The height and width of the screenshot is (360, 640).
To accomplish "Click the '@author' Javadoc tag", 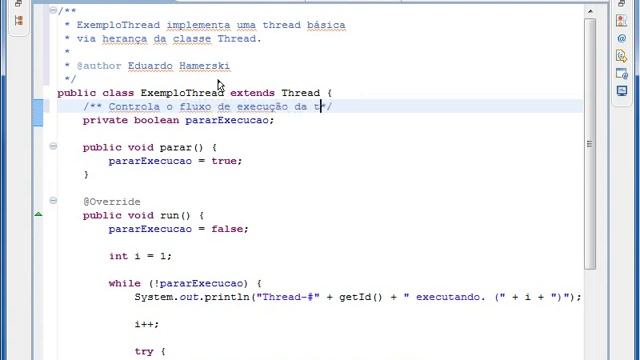I will [99, 66].
